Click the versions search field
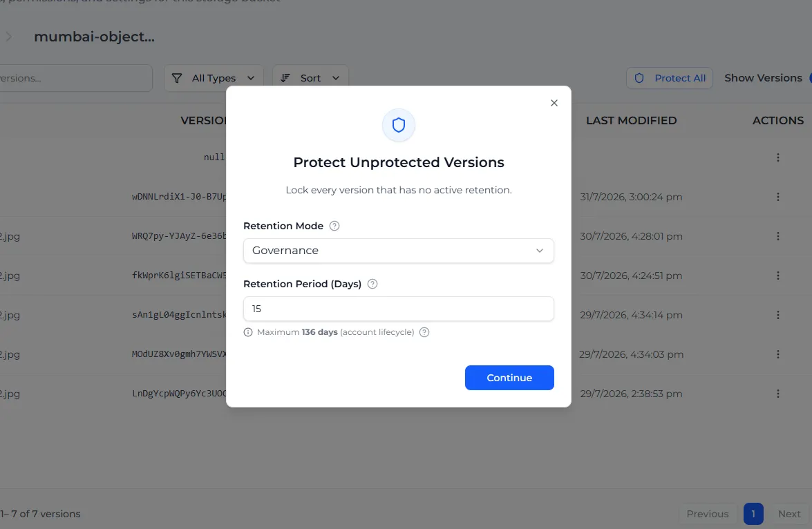Viewport: 812px width, 529px height. tap(75, 78)
